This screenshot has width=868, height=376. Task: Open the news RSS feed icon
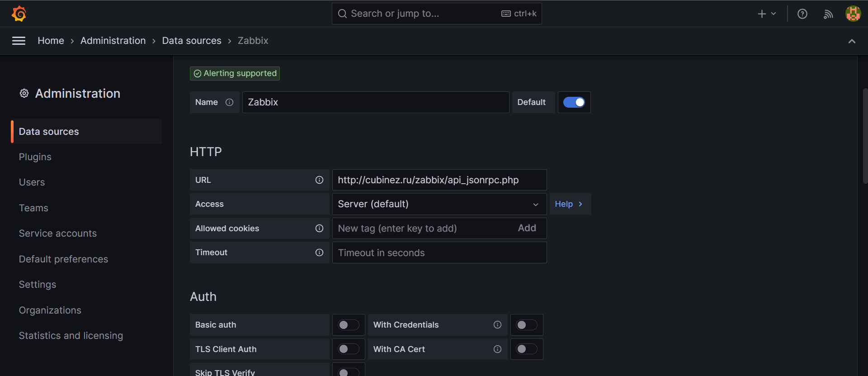[828, 14]
